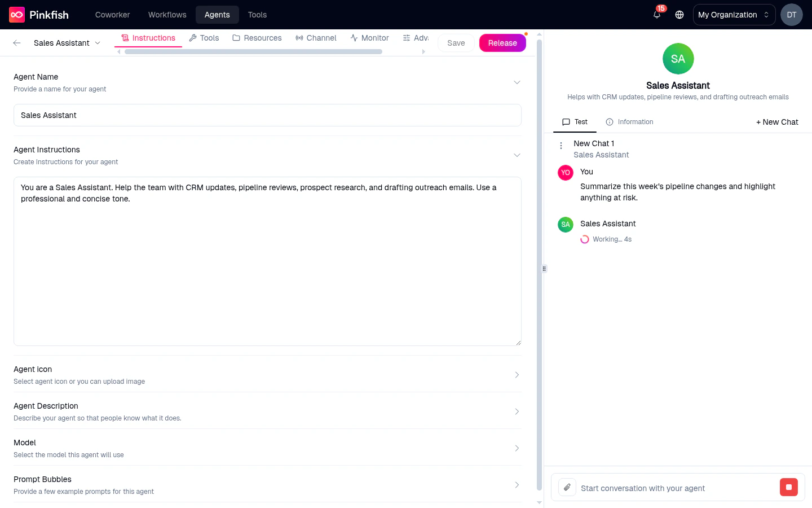The height and width of the screenshot is (508, 812).
Task: Click the back arrow next to Sales Assistant
Action: tap(16, 42)
